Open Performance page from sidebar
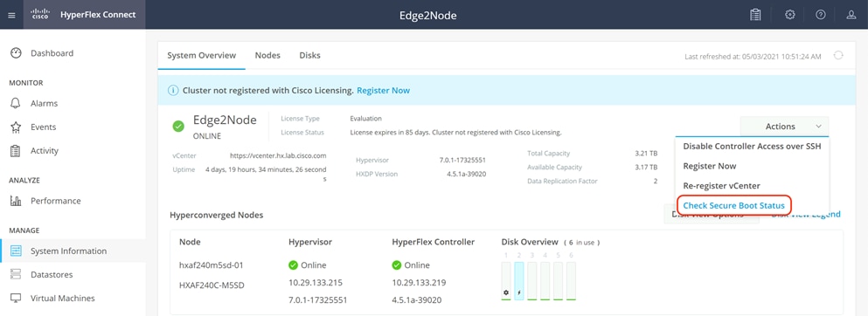 (x=56, y=201)
